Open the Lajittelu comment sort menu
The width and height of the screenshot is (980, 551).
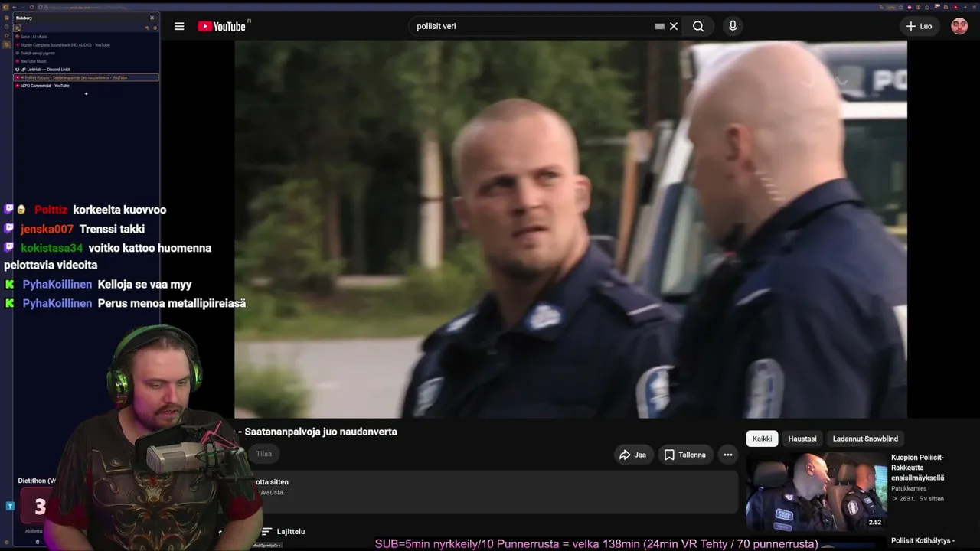point(283,531)
